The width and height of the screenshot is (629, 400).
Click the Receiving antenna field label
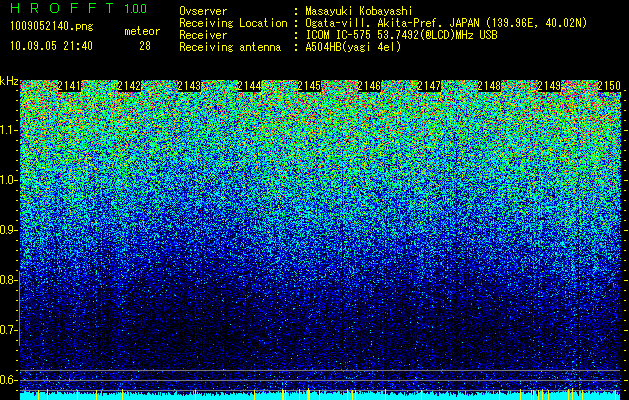pyautogui.click(x=230, y=47)
